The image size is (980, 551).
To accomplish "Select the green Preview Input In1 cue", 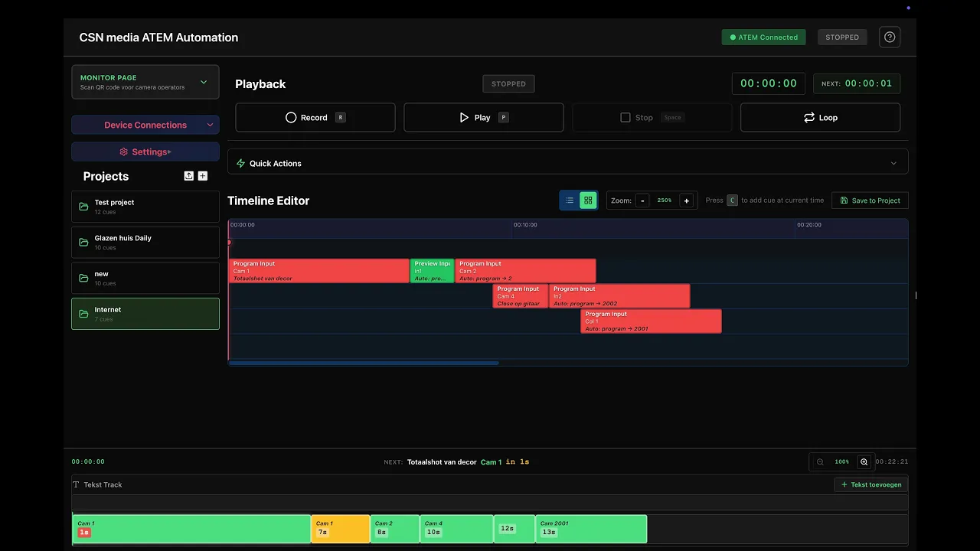I will pos(432,271).
